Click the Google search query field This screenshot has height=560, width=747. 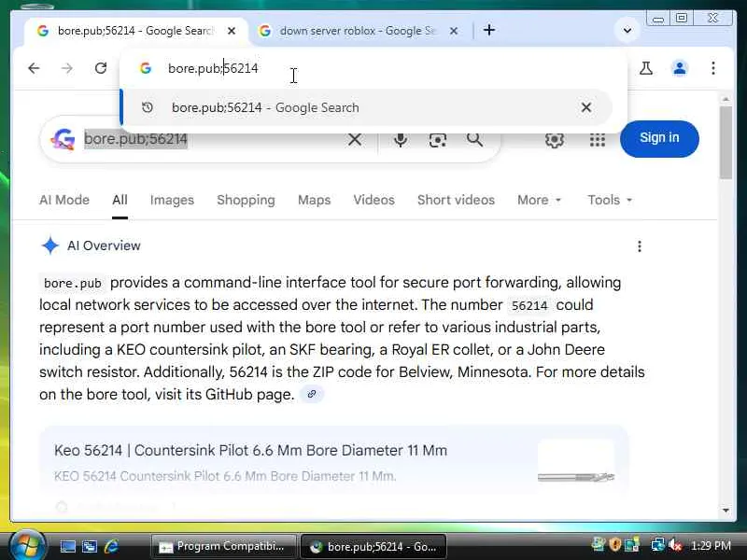click(x=209, y=139)
